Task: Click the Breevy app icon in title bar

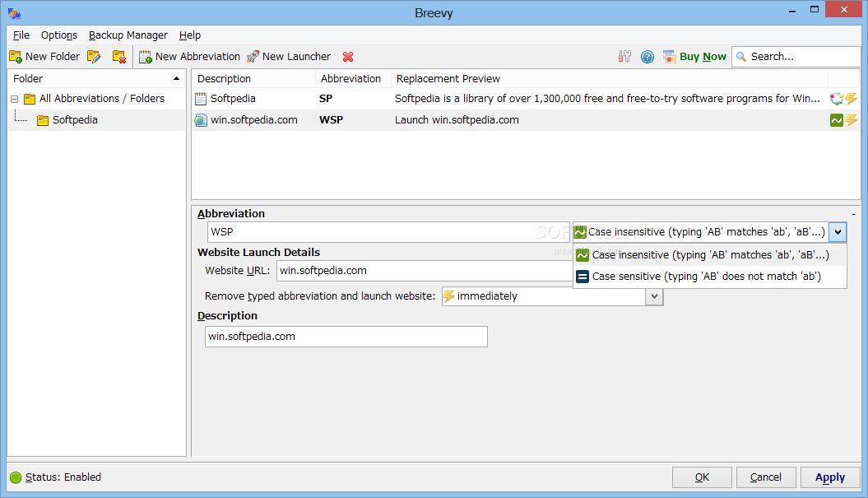Action: pos(14,12)
